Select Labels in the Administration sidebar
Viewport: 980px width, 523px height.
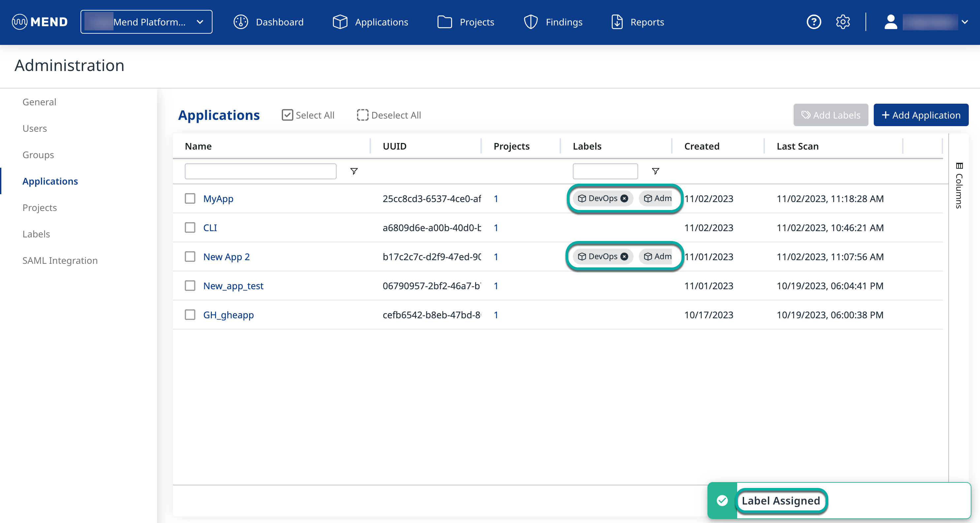[36, 234]
